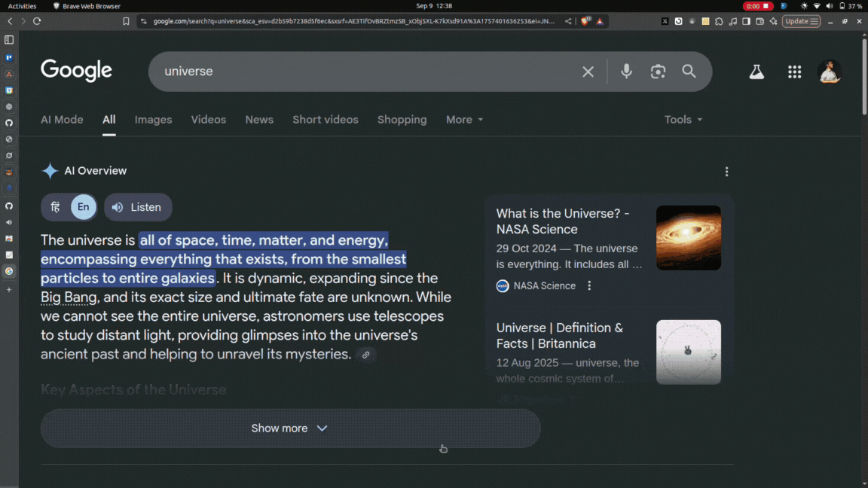The image size is (868, 488).
Task: Clear the search query with the X icon
Action: point(588,71)
